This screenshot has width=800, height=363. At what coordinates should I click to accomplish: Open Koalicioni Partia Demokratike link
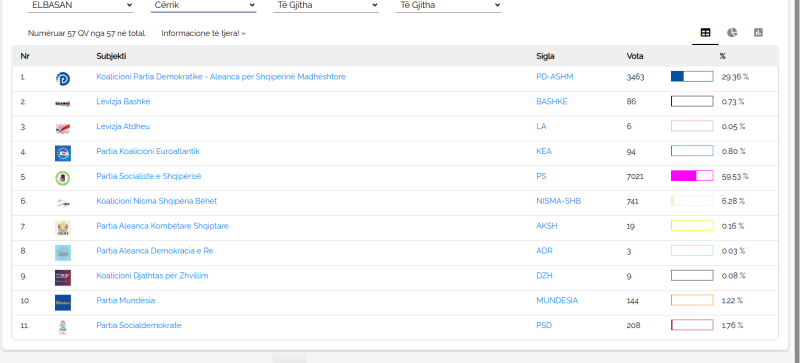point(221,77)
